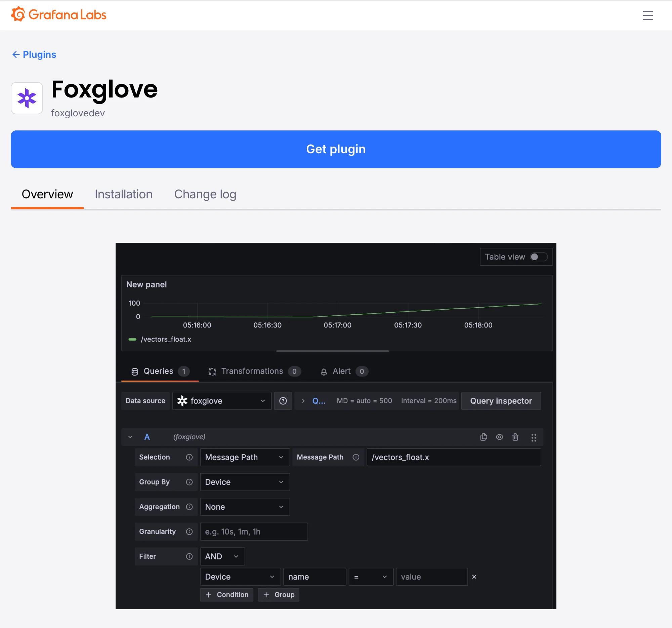This screenshot has width=672, height=628.
Task: Open the Group By Device dropdown
Action: [245, 482]
